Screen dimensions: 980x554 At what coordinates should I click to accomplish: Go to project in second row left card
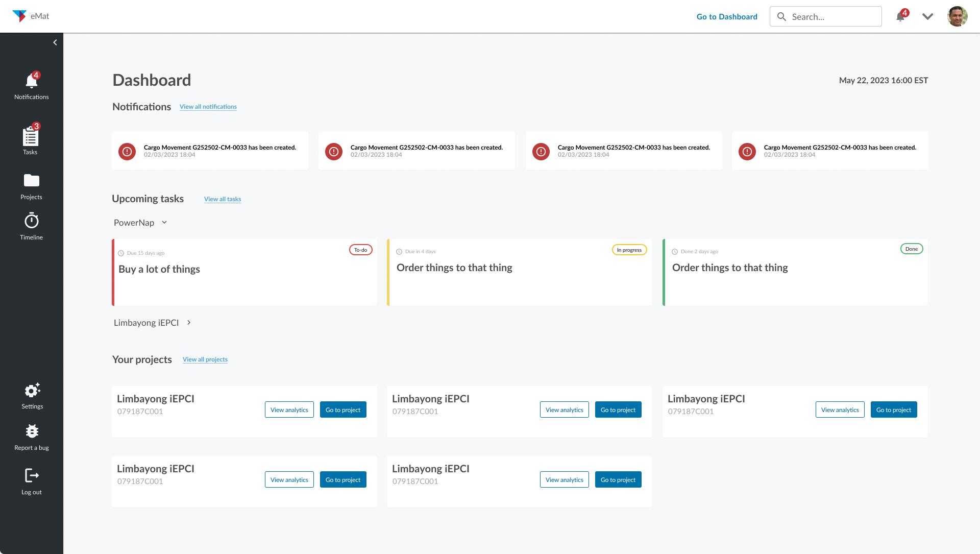[x=343, y=479]
